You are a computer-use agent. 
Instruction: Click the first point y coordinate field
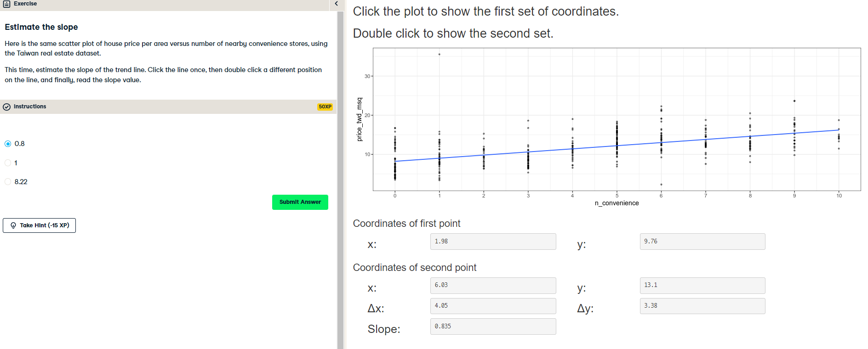[x=702, y=242]
